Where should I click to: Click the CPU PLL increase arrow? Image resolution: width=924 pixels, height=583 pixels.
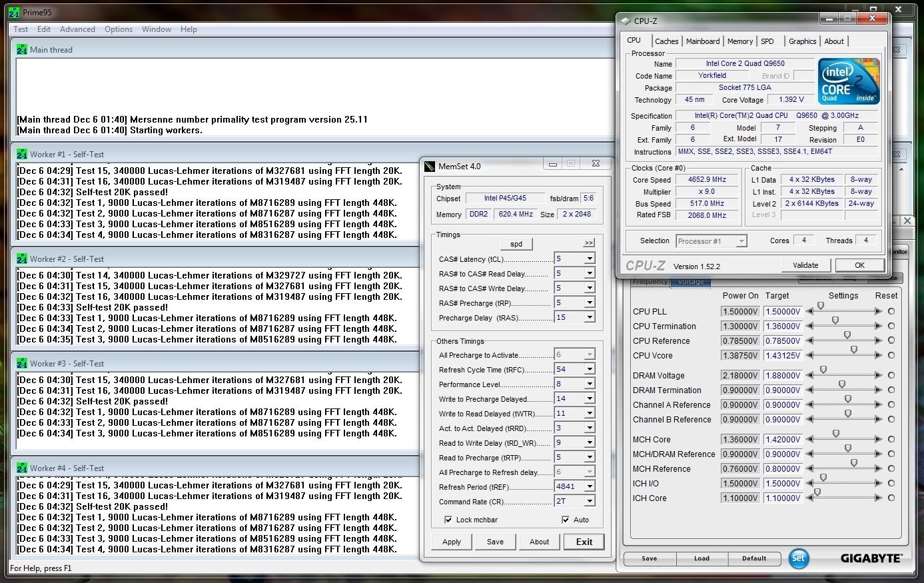click(x=879, y=311)
